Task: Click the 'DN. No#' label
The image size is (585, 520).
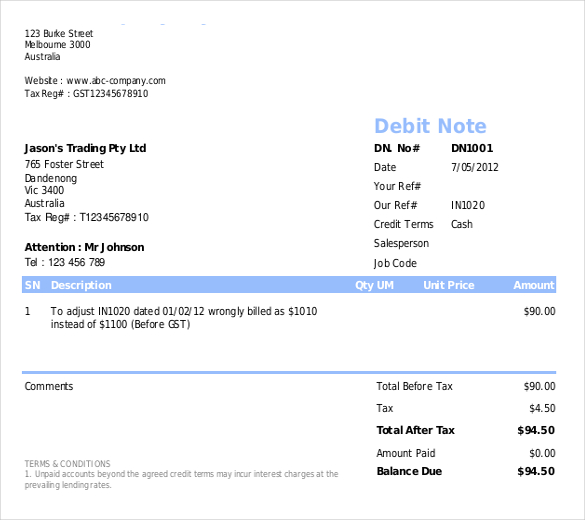Action: coord(397,148)
